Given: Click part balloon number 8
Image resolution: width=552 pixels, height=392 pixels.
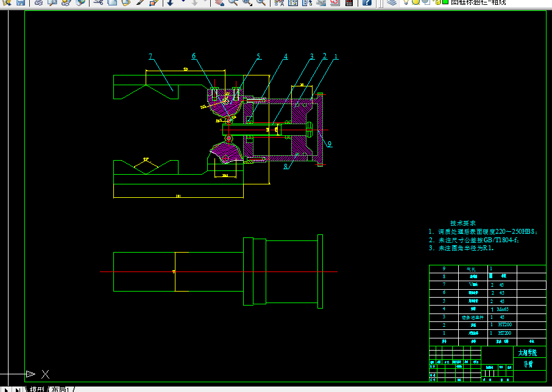Looking at the screenshot, I should (286, 166).
